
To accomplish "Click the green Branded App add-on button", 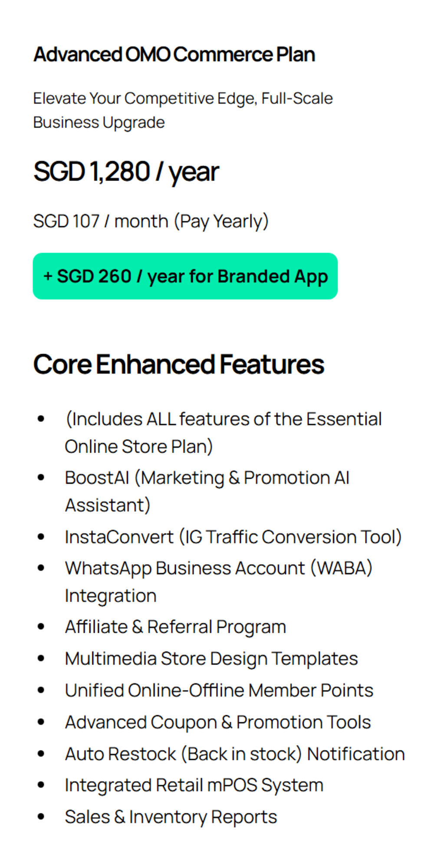I will click(185, 276).
